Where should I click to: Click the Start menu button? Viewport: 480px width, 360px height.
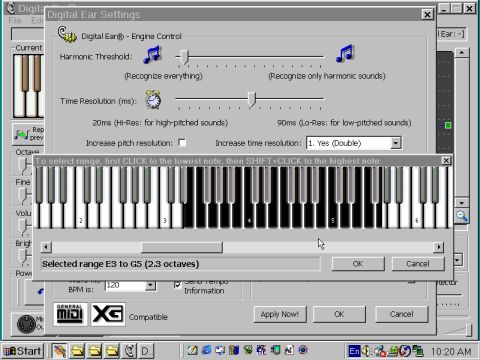pos(23,351)
